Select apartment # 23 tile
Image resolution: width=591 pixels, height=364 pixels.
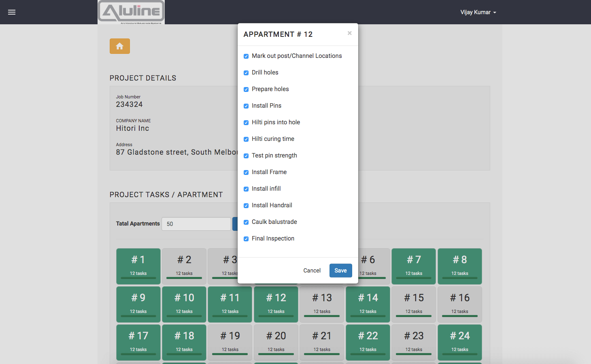tap(414, 342)
